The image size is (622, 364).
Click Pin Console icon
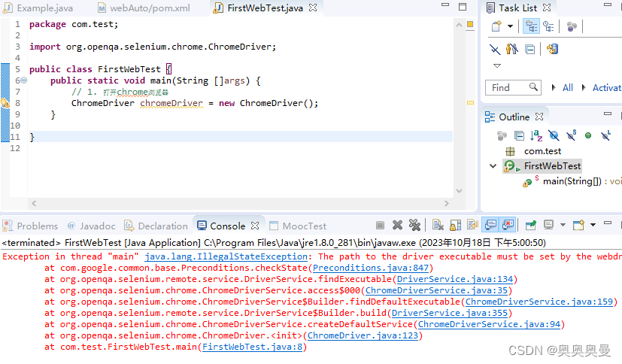531,225
